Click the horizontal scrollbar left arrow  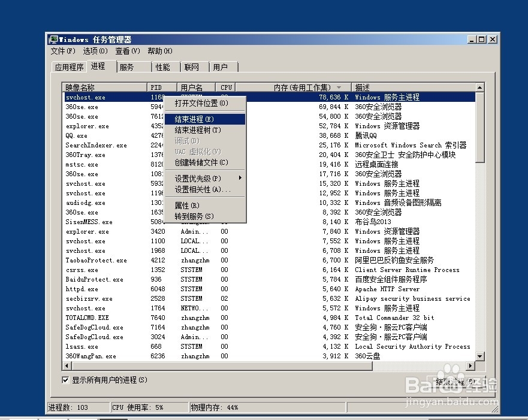coord(67,366)
